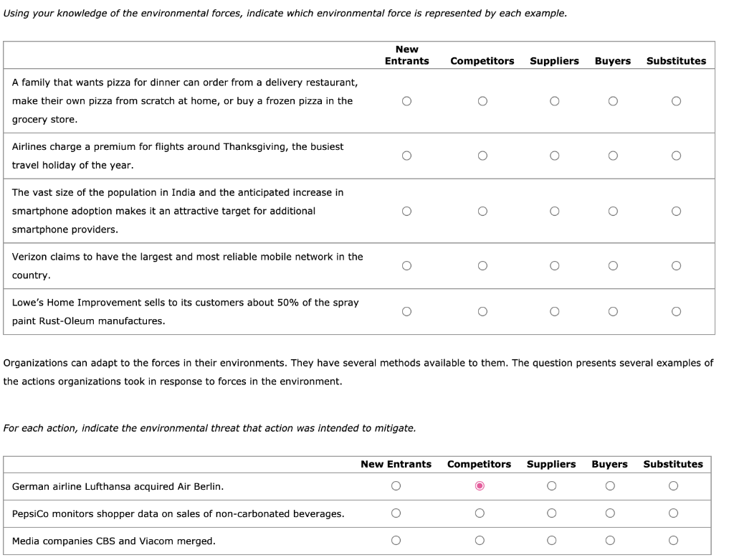
Task: Select Substitutes for the pizza dinner example
Action: [x=675, y=101]
